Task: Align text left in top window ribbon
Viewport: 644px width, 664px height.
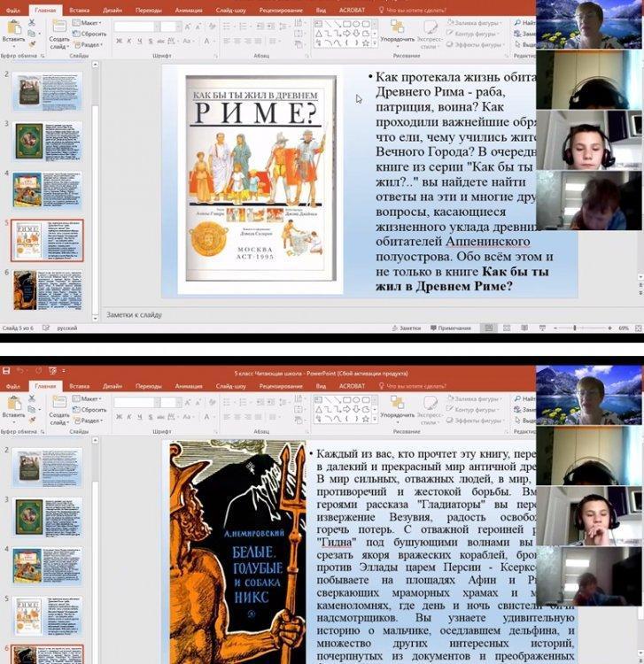Action: pos(227,41)
